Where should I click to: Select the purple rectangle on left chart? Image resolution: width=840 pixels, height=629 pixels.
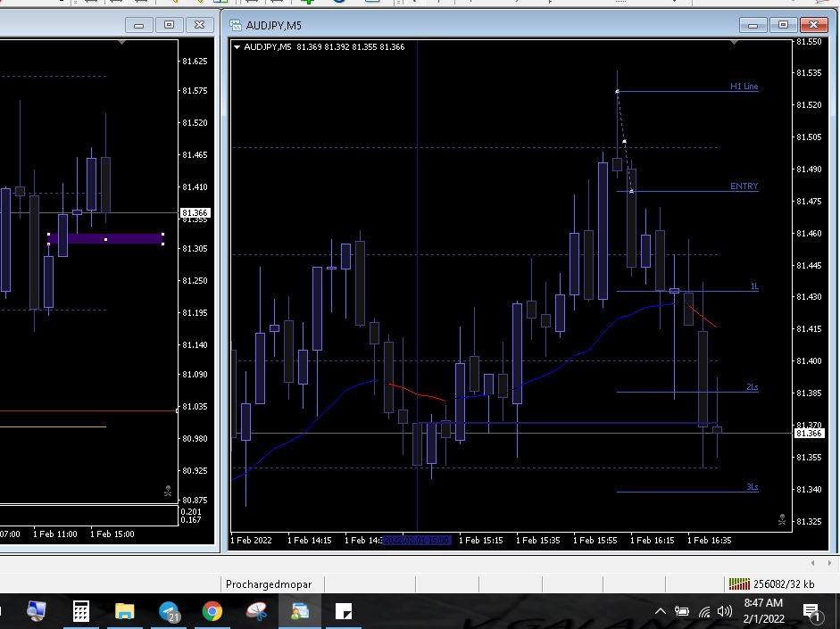click(105, 239)
